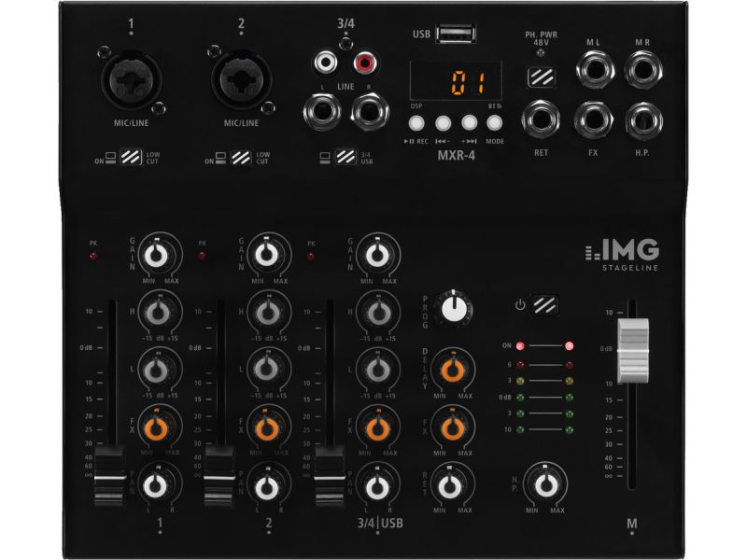
Task: Click the channel 2 orange FX knob
Action: click(x=267, y=428)
